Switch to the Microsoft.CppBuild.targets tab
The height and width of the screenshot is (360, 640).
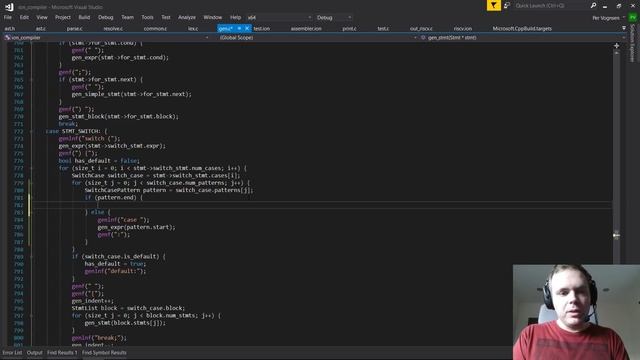click(522, 29)
